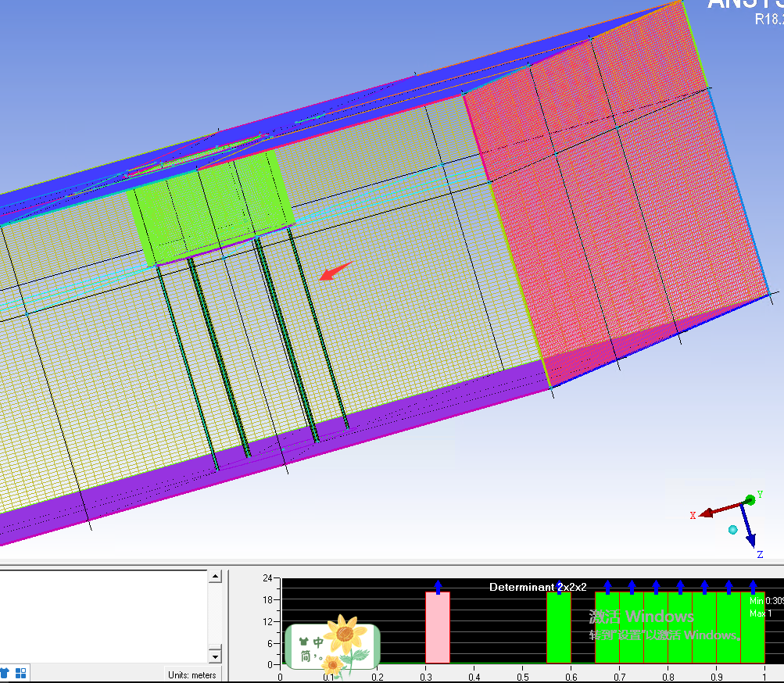Click the blue arrow above the 0.8–0.85 bar
The height and width of the screenshot is (683, 784).
(680, 587)
